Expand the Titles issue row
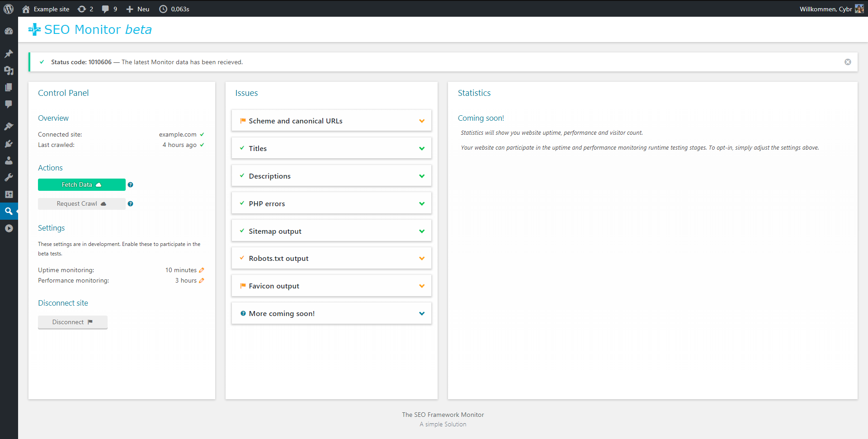Screen dimensions: 868x439 (x=331, y=148)
